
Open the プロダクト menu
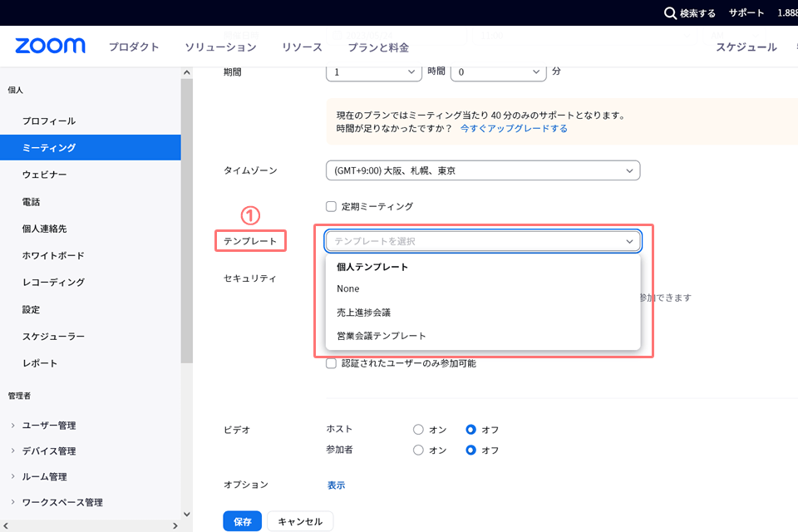pyautogui.click(x=134, y=47)
